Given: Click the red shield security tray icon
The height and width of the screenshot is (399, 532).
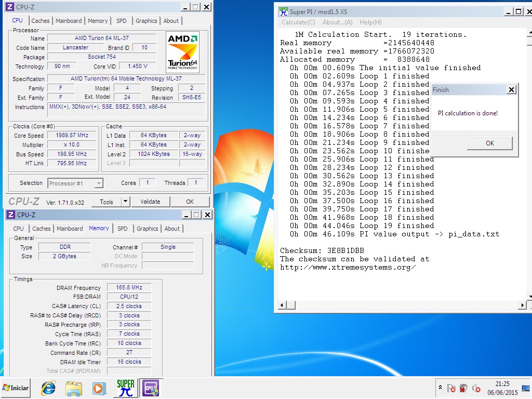Looking at the screenshot, I should 463,388.
